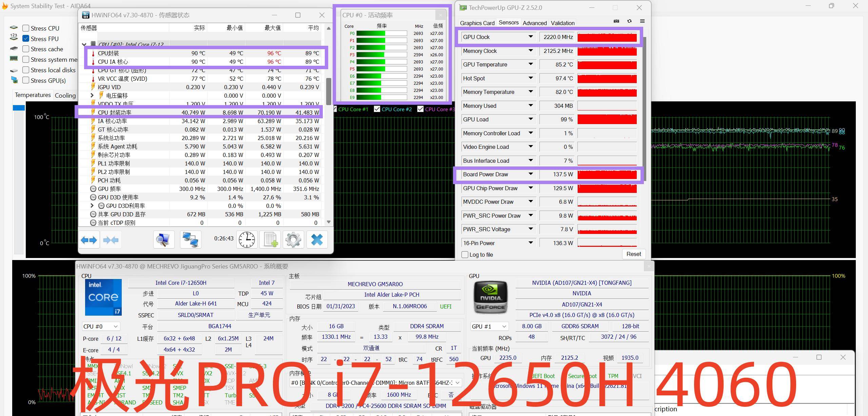Open the GPU-Z hamburger menu icon
The width and height of the screenshot is (868, 416).
642,21
